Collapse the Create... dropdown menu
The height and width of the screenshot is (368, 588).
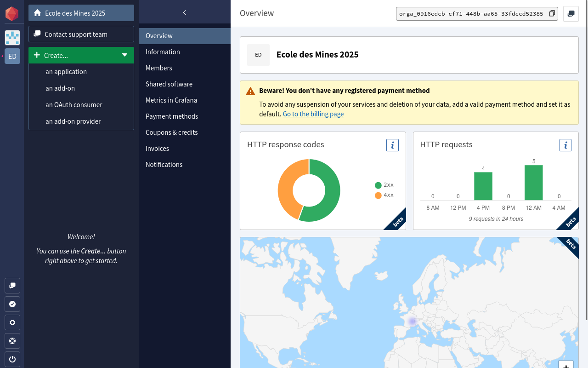124,55
